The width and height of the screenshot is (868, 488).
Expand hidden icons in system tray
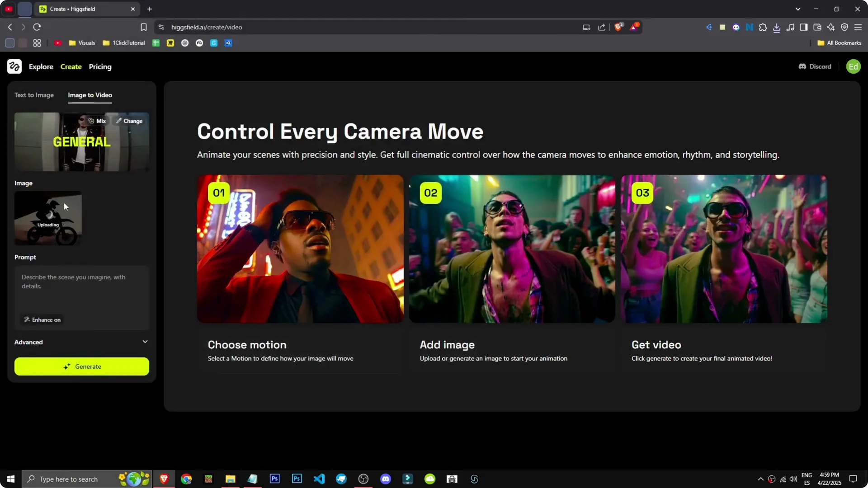[x=760, y=479]
